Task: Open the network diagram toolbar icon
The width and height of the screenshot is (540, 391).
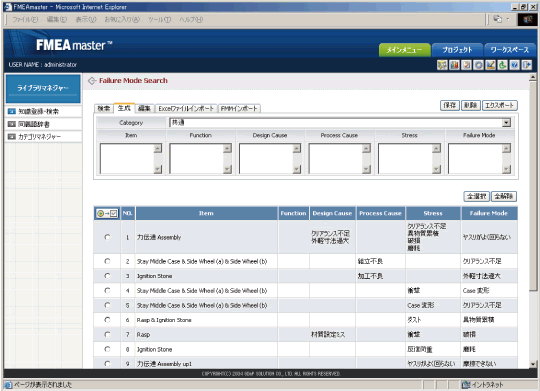Action: [x=442, y=65]
